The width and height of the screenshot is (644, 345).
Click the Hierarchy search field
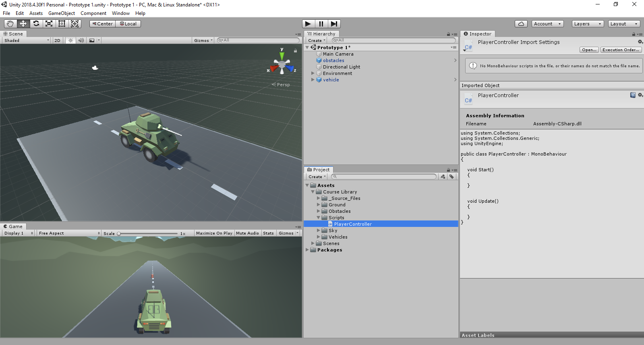394,40
